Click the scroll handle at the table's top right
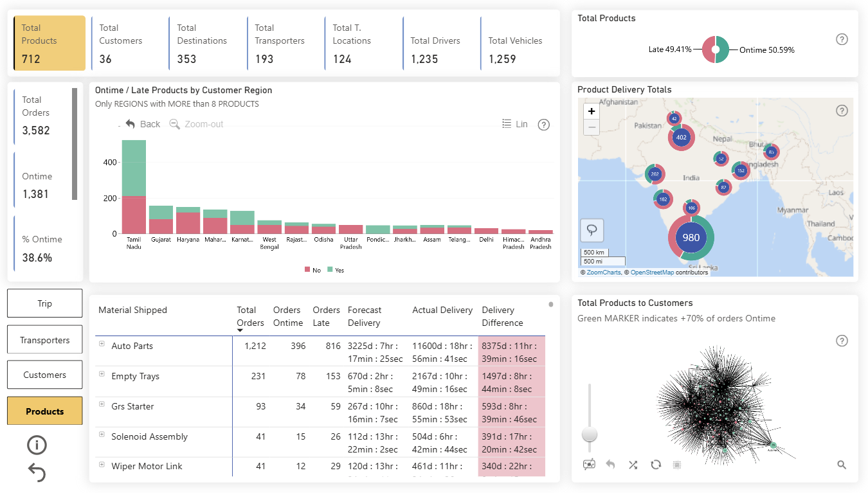Screen dimensions: 868x493 click(551, 305)
